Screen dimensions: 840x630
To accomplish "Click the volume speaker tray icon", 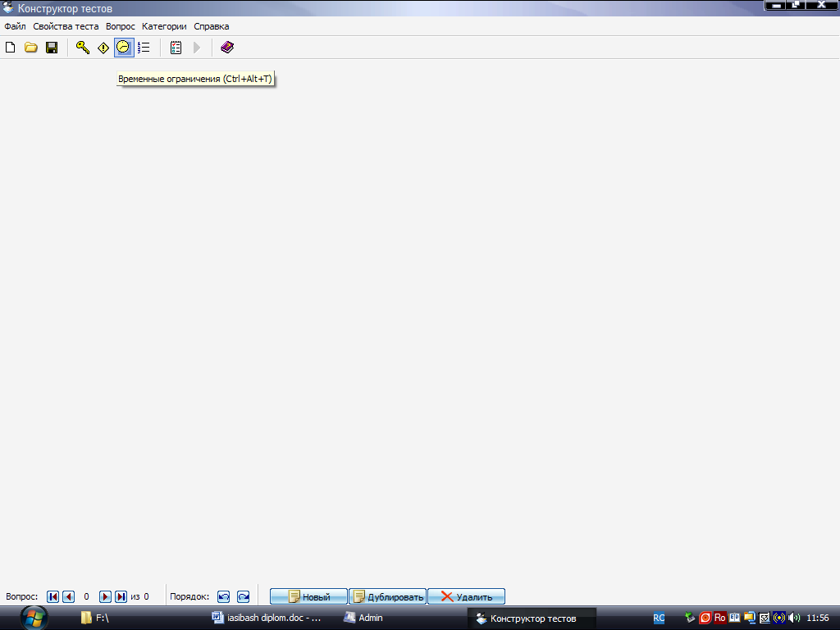I will (x=794, y=618).
